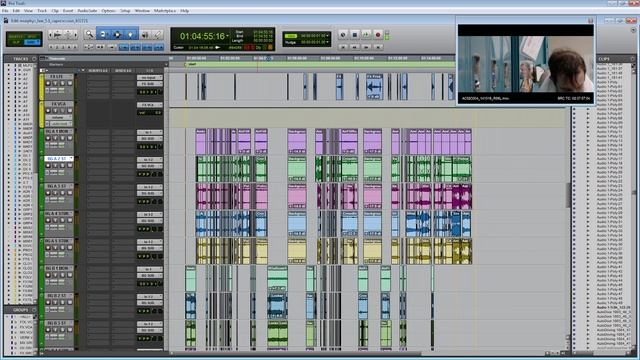Click the Play transport button
Viewport: 640px width, 360px height.
tap(366, 35)
